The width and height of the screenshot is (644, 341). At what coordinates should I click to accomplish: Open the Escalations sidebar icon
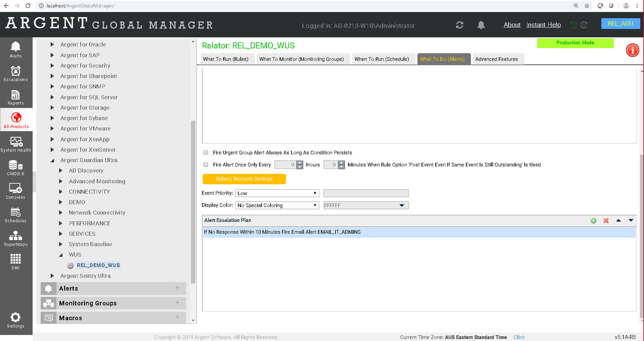[x=16, y=73]
